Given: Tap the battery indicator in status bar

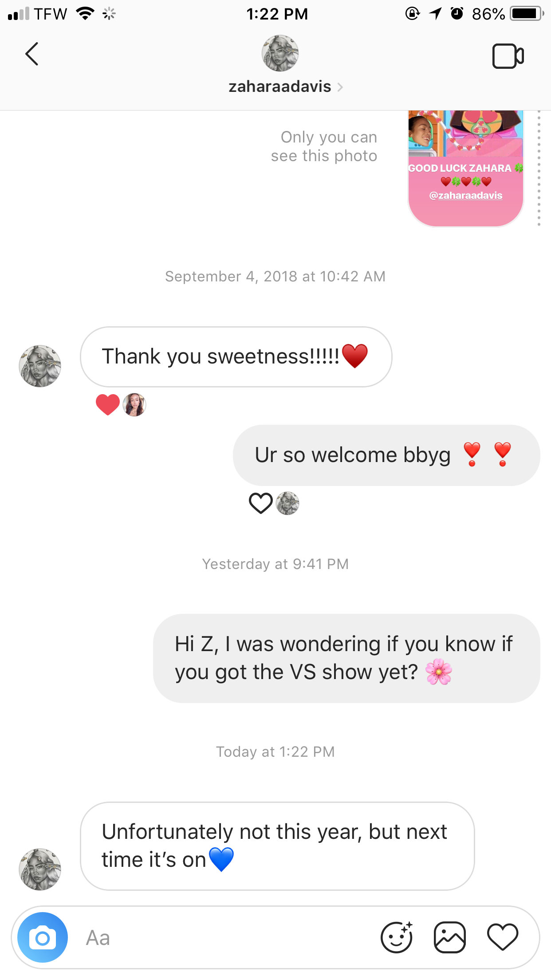Looking at the screenshot, I should point(527,14).
